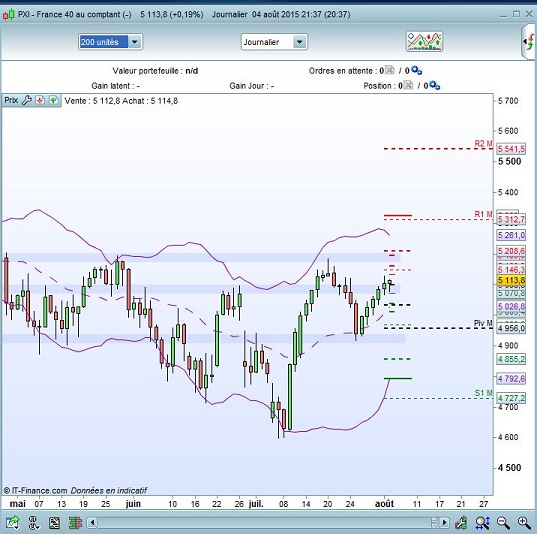Click the R1 M resistance line label
The image size is (537, 534).
pyautogui.click(x=483, y=214)
